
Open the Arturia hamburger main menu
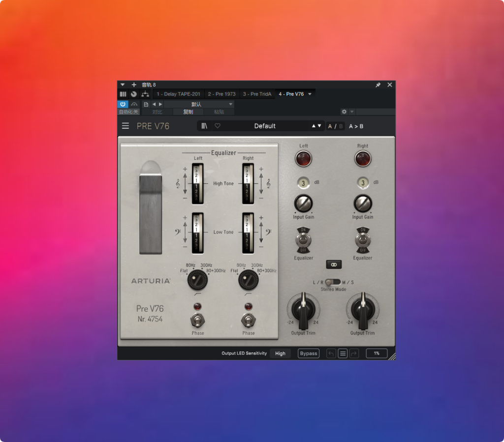tap(126, 126)
